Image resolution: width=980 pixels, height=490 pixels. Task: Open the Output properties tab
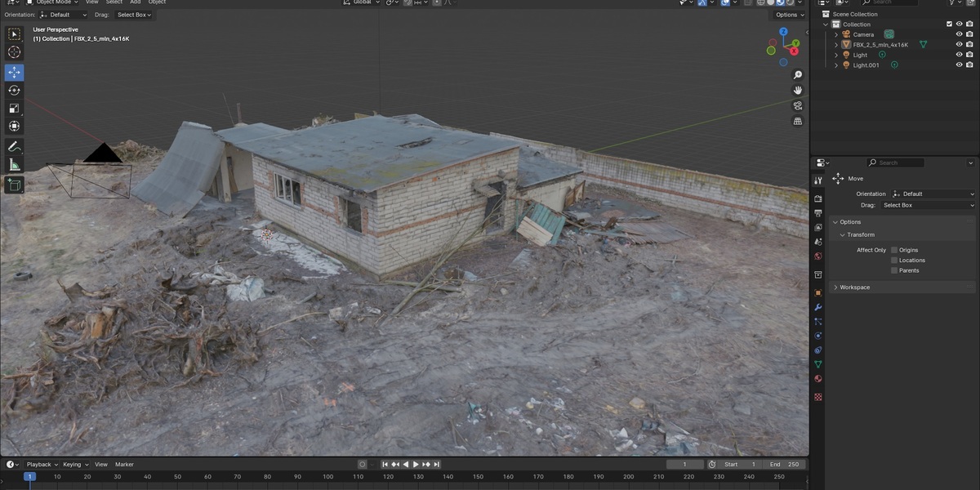818,213
